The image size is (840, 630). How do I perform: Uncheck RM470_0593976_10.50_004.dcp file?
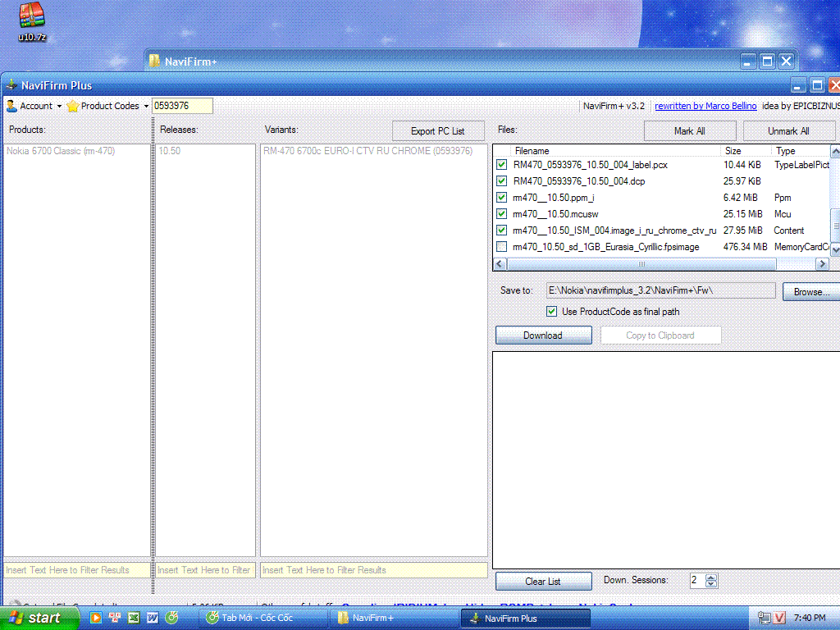coord(501,181)
